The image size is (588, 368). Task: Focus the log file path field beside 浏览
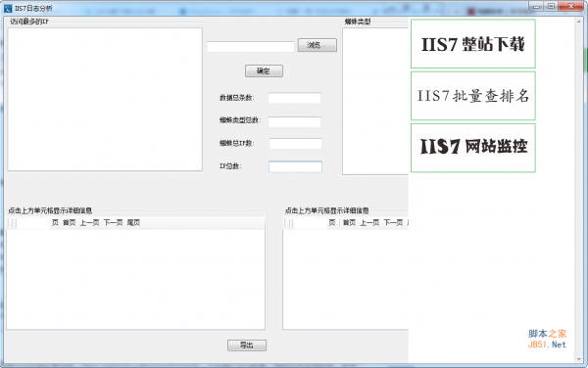(x=250, y=47)
